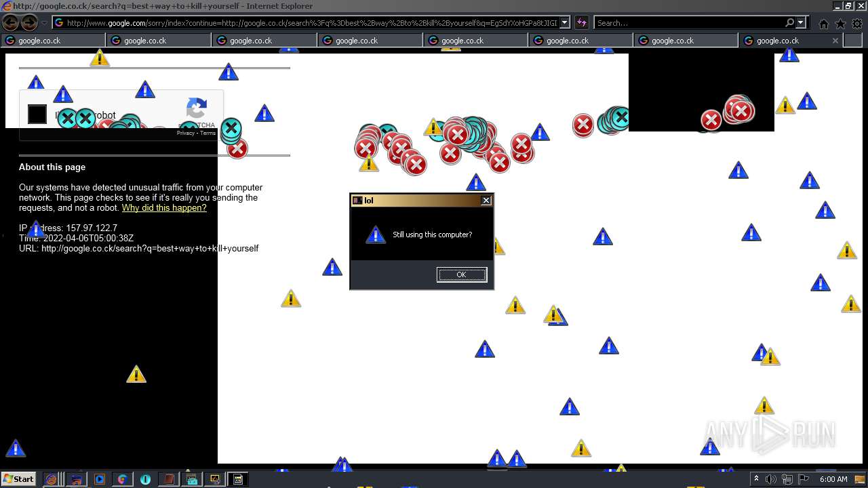This screenshot has width=868, height=488.
Task: Open the network tray icon
Action: [x=787, y=480]
